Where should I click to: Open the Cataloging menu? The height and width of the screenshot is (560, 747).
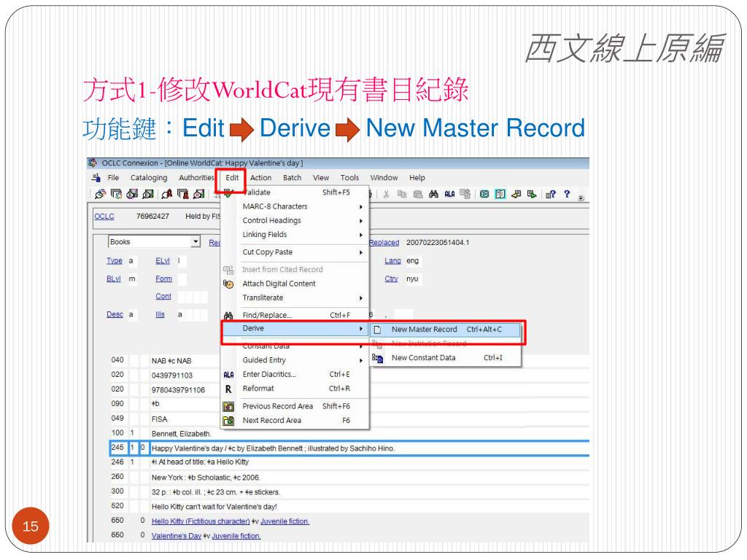click(x=149, y=178)
